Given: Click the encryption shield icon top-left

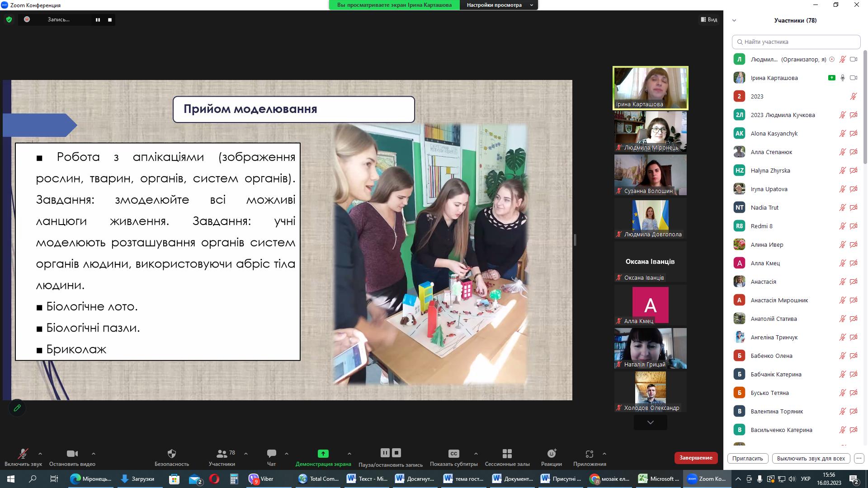Looking at the screenshot, I should 9,19.
